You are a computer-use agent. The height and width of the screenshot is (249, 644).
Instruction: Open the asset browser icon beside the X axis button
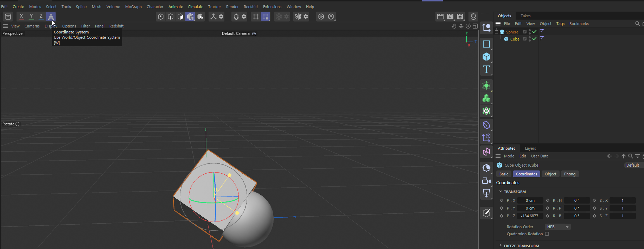pyautogui.click(x=8, y=17)
